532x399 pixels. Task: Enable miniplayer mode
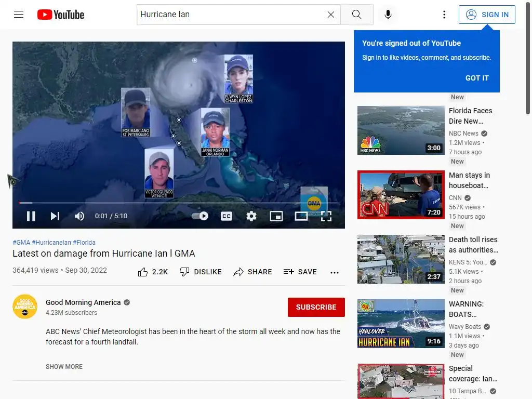(x=276, y=216)
